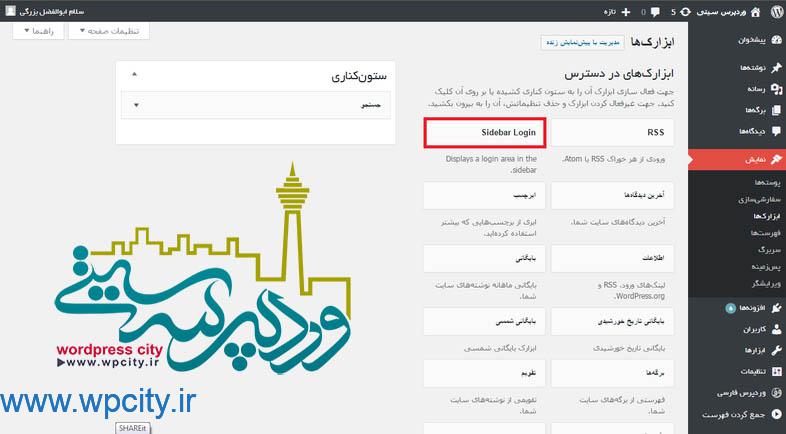The height and width of the screenshot is (434, 786).
Task: Open the راهنما help dropdown
Action: pos(39,31)
